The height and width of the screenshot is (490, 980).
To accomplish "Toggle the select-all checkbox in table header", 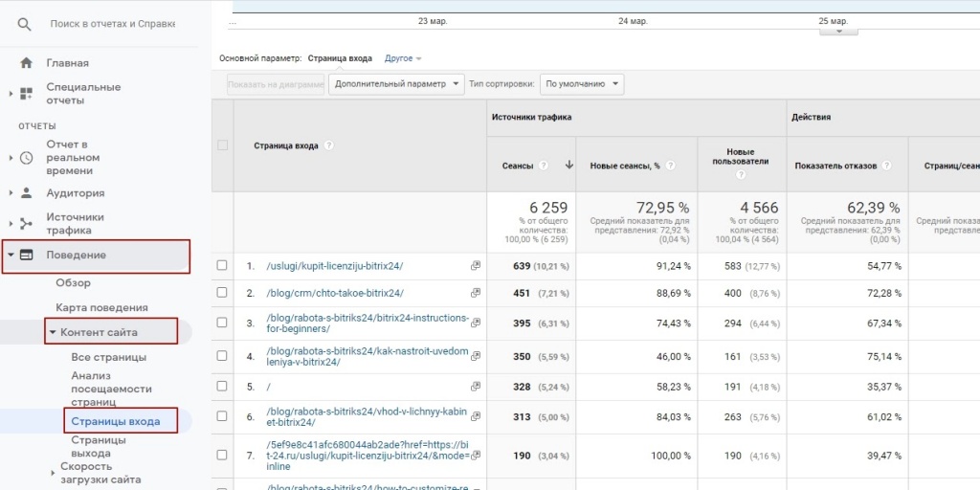I will [x=223, y=145].
